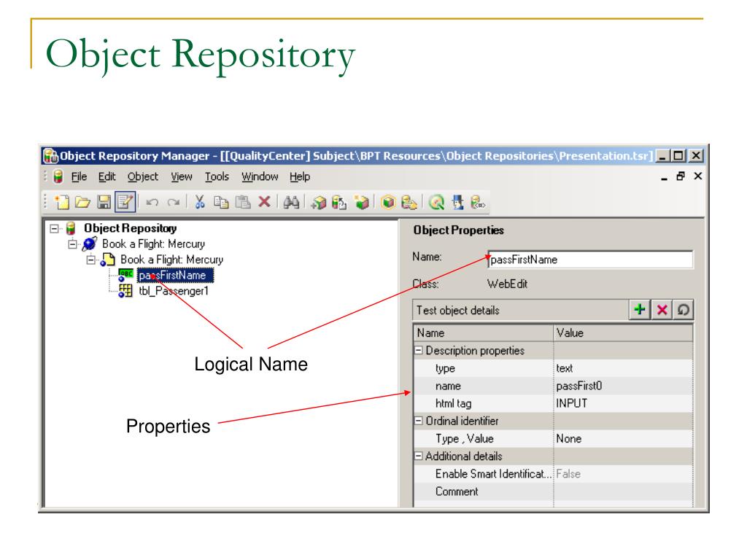Click the Add Objects cube icon
The width and height of the screenshot is (747, 560).
point(318,203)
